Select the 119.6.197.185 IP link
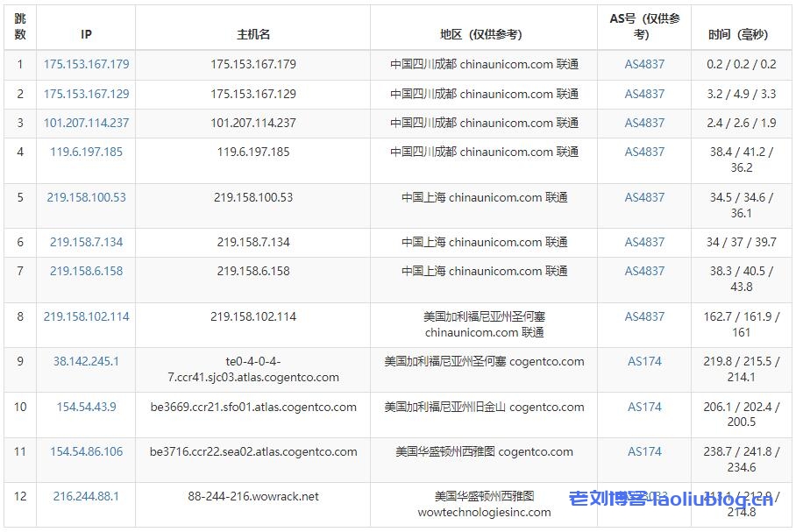Screen dimensions: 796x532 [x=86, y=152]
